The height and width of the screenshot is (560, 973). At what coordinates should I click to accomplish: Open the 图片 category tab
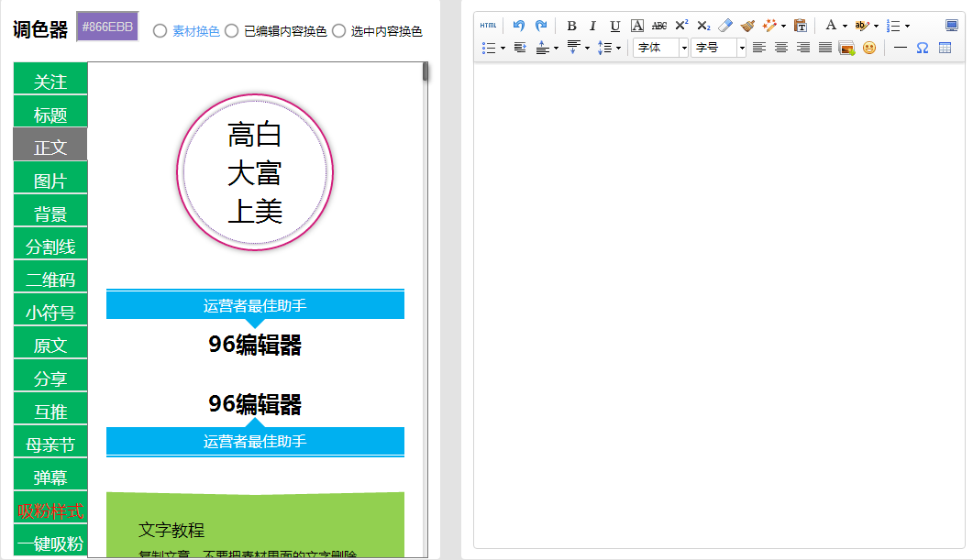coord(50,178)
